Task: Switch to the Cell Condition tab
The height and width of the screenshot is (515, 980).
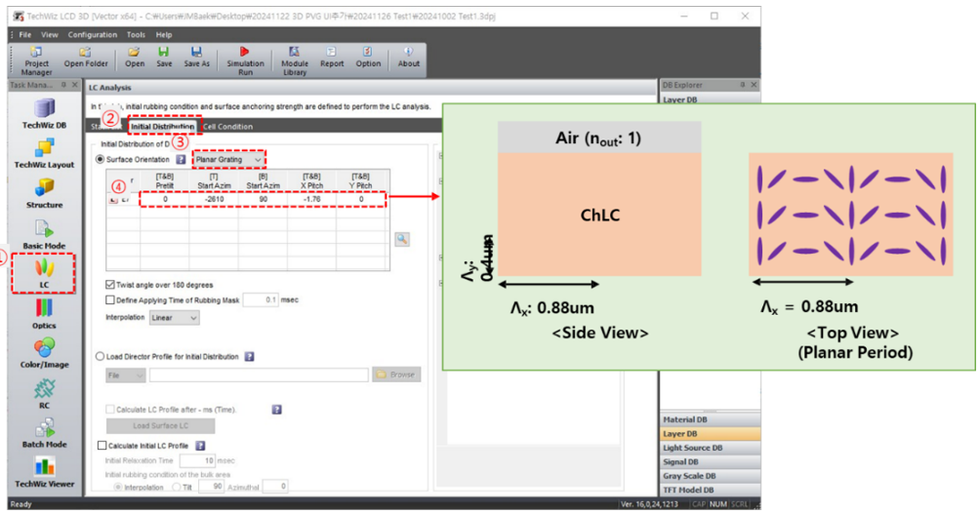Action: coord(227,127)
